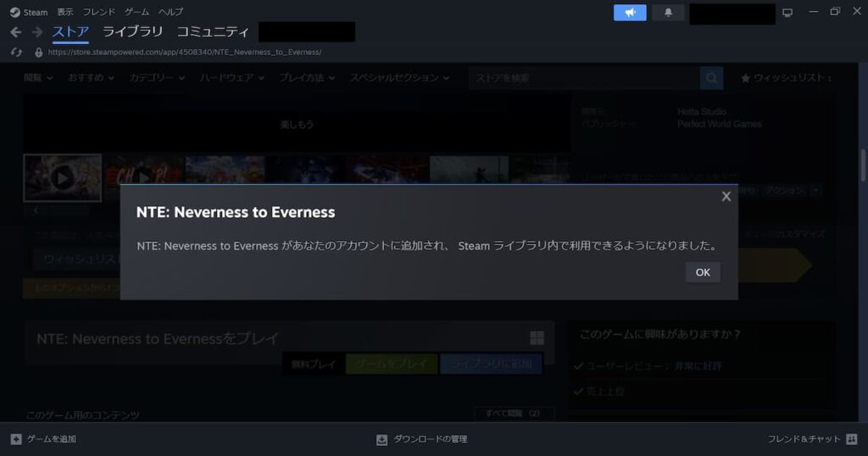Click the store search magnifier icon
Viewport: 868px width, 456px height.
click(712, 78)
